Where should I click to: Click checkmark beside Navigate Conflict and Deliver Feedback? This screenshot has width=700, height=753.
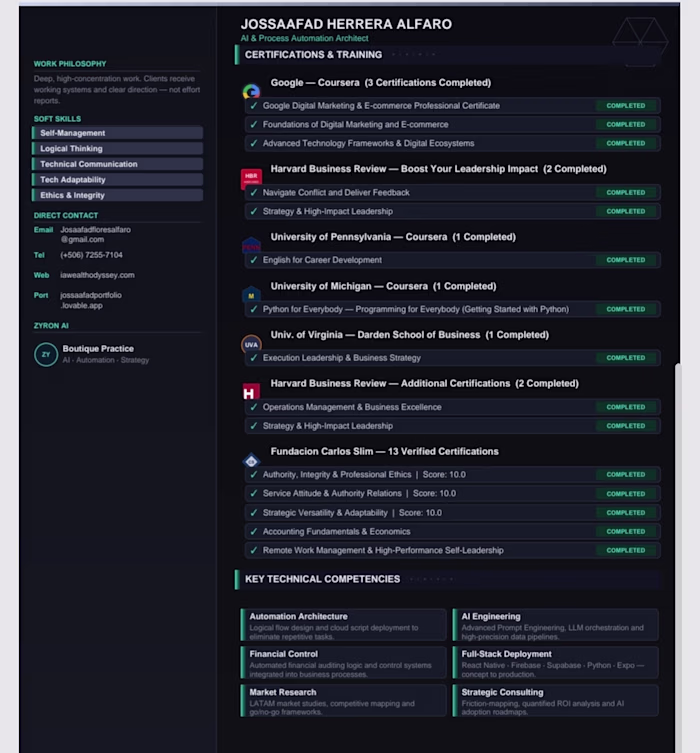(x=254, y=193)
